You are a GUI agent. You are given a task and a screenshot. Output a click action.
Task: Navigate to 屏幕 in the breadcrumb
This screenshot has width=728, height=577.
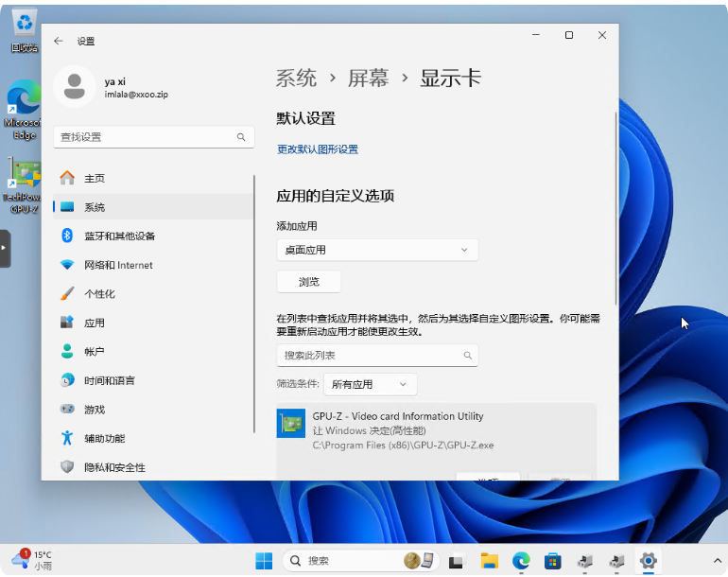pos(369,79)
